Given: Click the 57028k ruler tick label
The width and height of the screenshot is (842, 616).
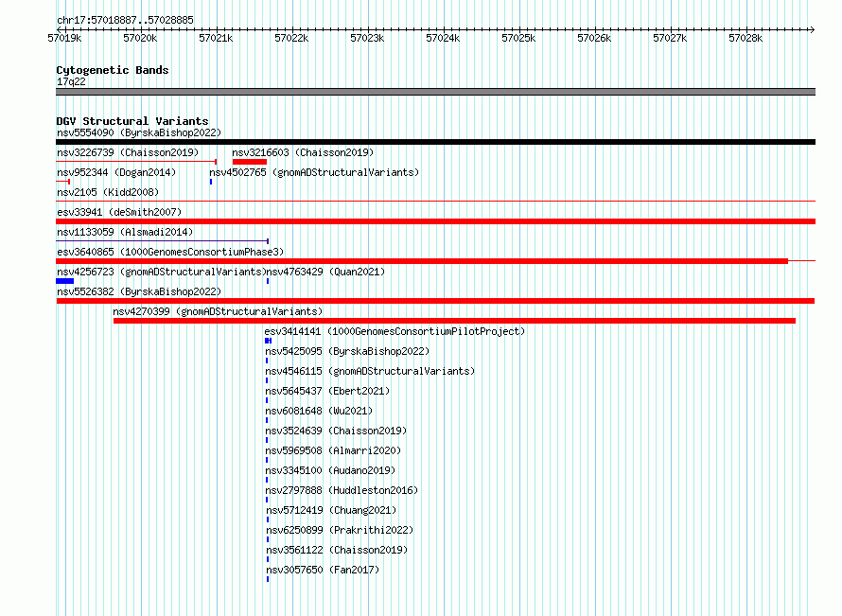Looking at the screenshot, I should pos(746,38).
